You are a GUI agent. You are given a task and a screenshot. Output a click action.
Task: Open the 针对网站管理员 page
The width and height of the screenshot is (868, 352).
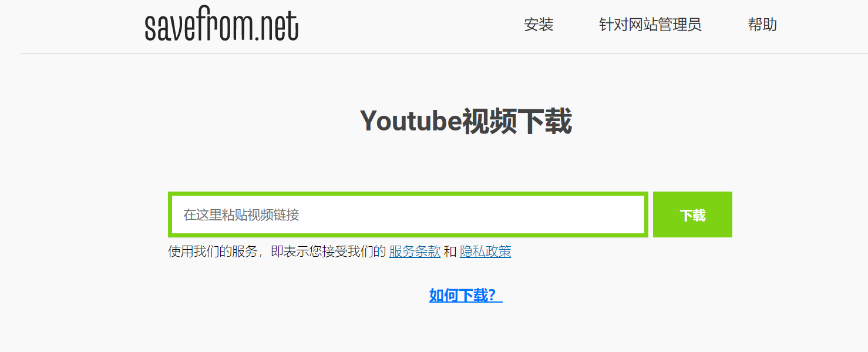tap(650, 25)
